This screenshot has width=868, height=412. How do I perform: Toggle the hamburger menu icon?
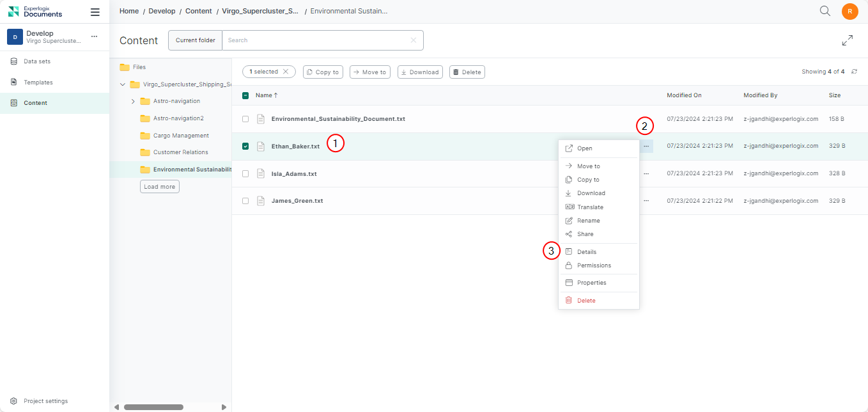tap(95, 12)
